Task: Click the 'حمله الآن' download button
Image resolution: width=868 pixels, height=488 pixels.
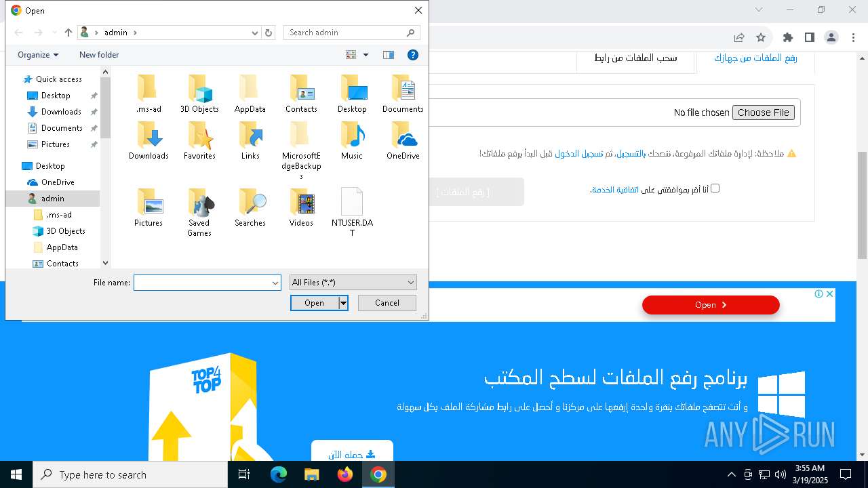Action: [352, 454]
